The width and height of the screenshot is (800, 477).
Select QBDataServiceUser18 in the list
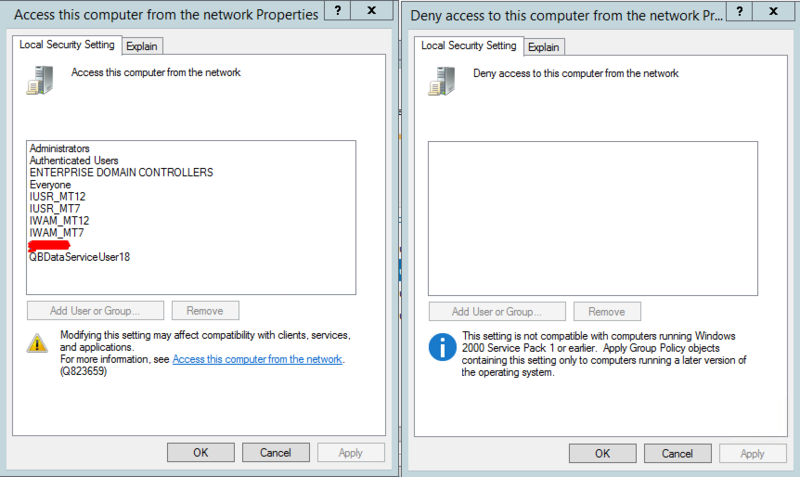point(80,256)
